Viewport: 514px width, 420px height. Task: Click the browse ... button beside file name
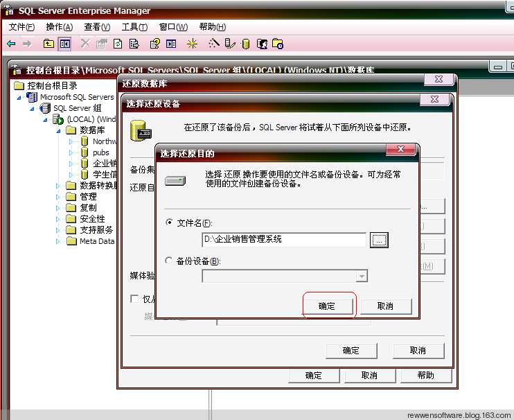coord(379,240)
